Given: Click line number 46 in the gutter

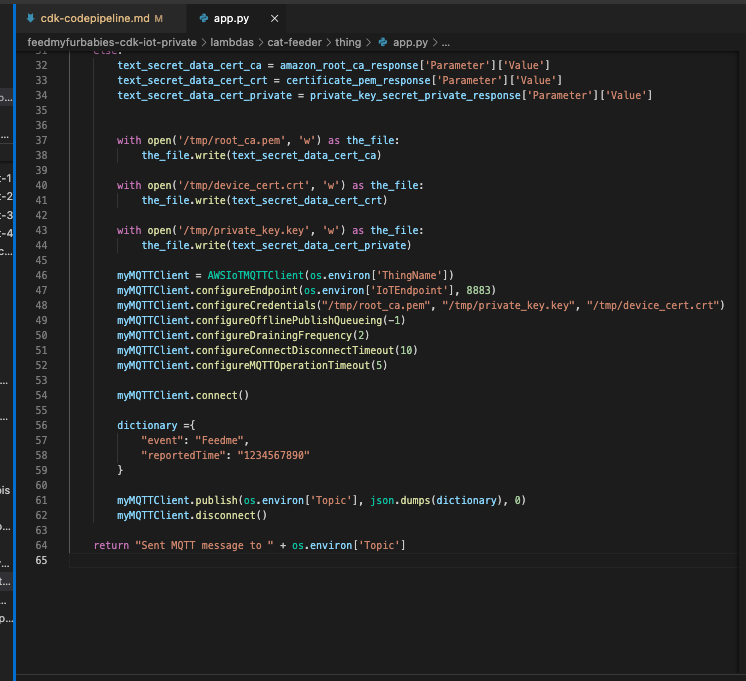Looking at the screenshot, I should (41, 275).
